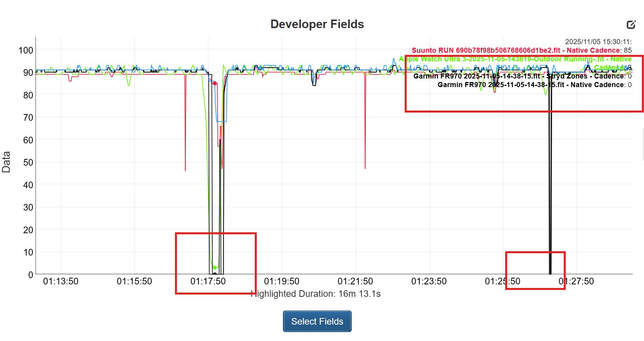The width and height of the screenshot is (644, 341).
Task: Click the Developer Fields chart title
Action: pyautogui.click(x=317, y=24)
